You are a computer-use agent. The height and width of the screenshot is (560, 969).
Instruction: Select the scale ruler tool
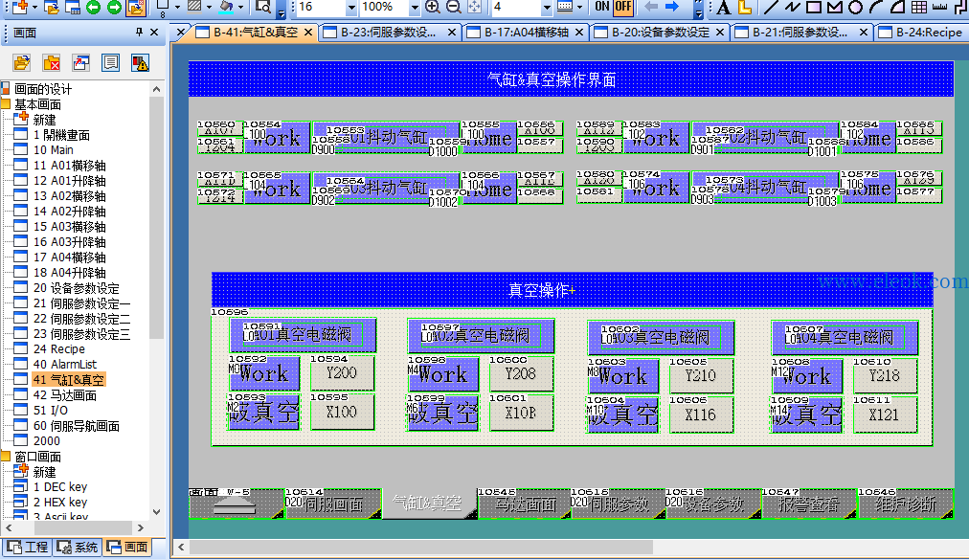click(939, 8)
